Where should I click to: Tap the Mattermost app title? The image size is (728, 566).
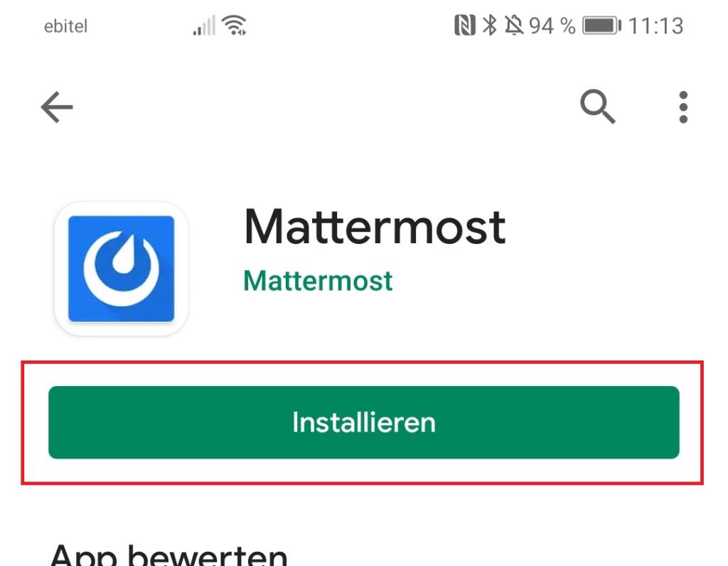coord(375,227)
